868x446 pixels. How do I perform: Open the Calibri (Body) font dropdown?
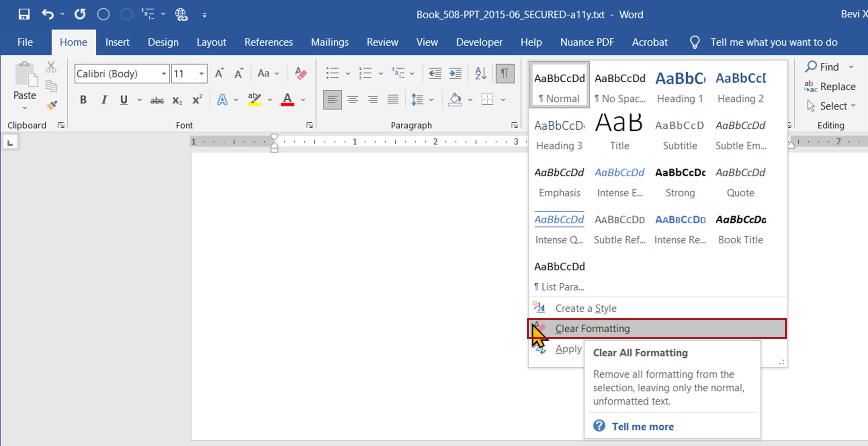[164, 74]
